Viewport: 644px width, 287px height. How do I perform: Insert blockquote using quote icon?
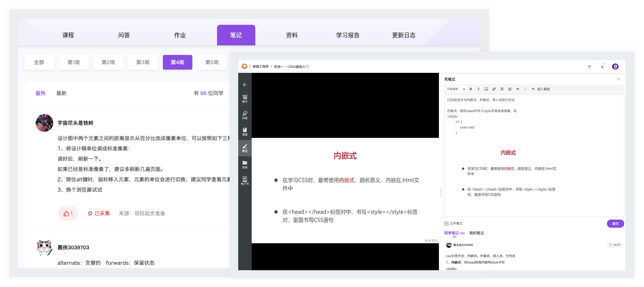click(x=517, y=89)
